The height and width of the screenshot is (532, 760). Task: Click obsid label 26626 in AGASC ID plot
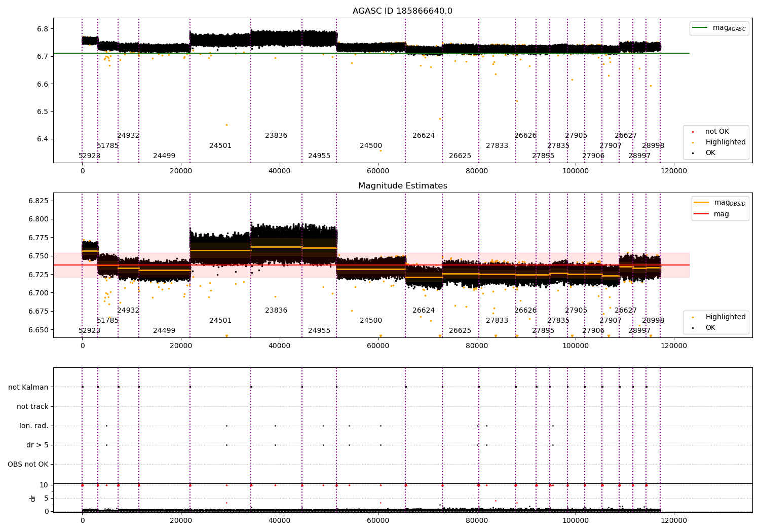tap(525, 136)
